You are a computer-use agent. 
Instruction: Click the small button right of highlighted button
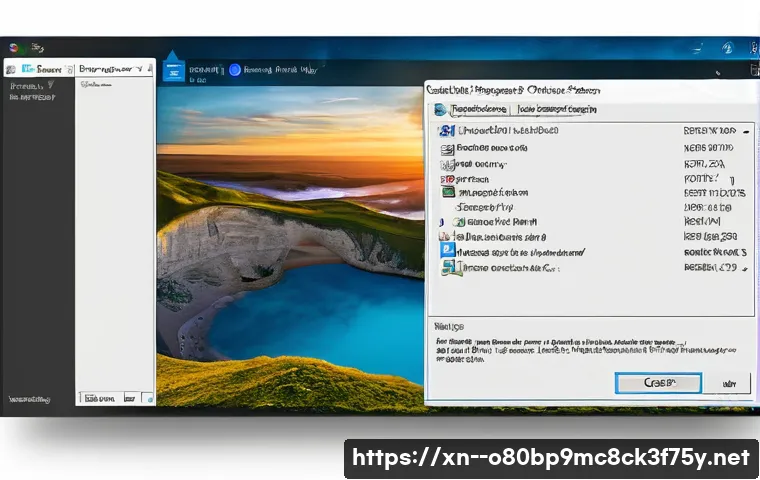tap(729, 383)
